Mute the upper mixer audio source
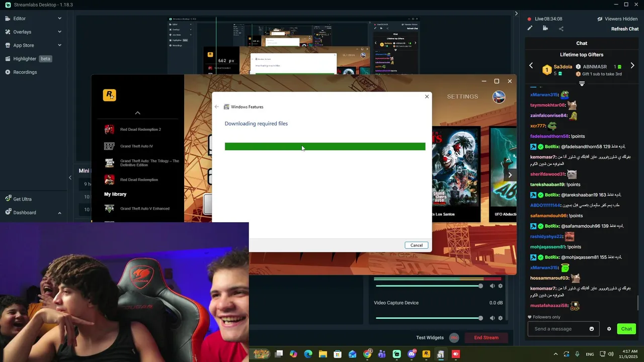 492,286
